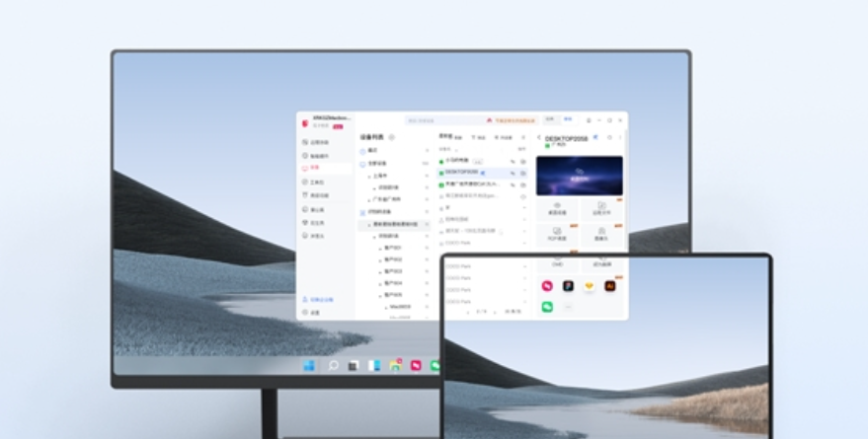868x439 pixels.
Task: Click the yellow Sketch diamond icon
Action: [x=590, y=286]
